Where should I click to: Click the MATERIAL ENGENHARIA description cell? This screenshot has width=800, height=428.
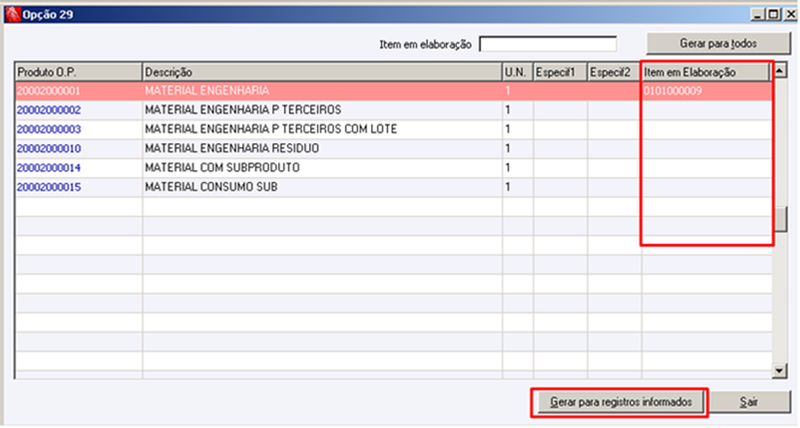pos(322,91)
